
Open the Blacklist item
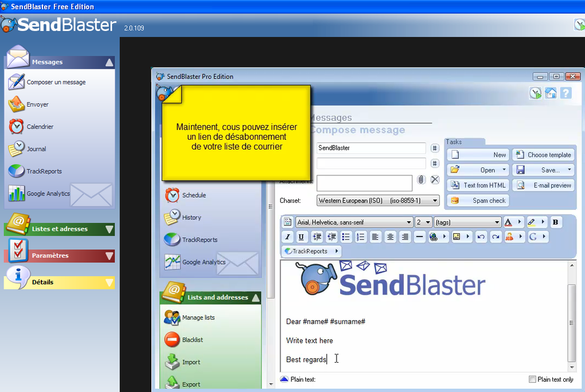click(184, 340)
